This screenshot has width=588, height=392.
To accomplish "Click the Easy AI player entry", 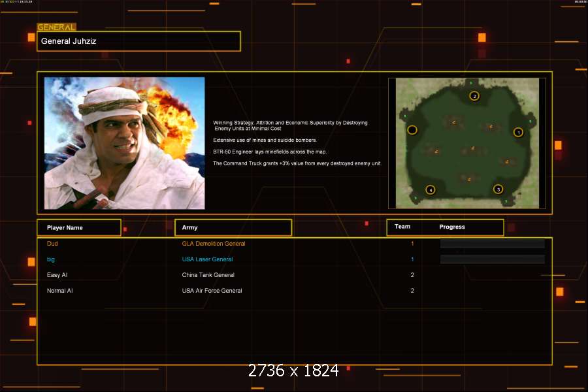I will coord(57,275).
